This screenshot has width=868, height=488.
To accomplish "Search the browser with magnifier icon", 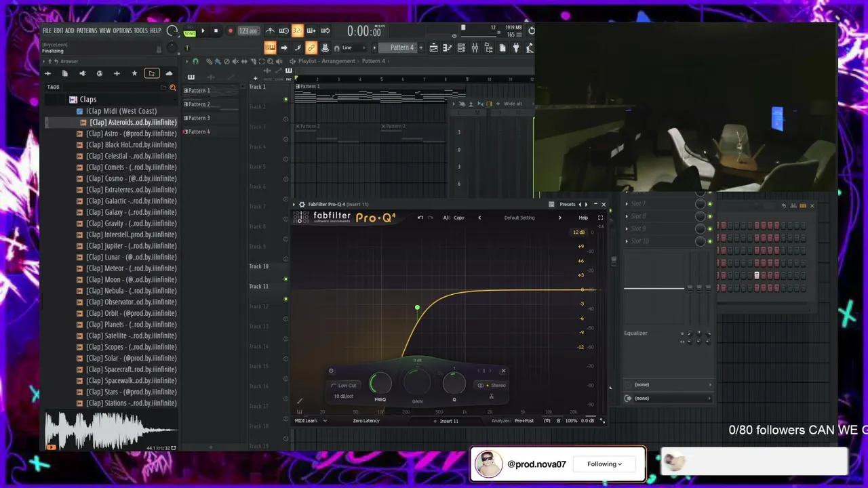I will [172, 87].
